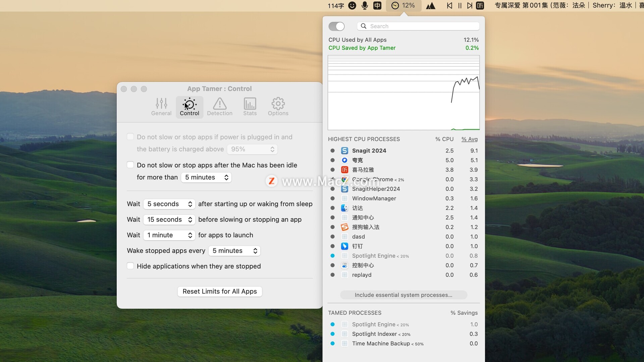The image size is (644, 362).
Task: Select the dasd process name
Action: (x=358, y=237)
